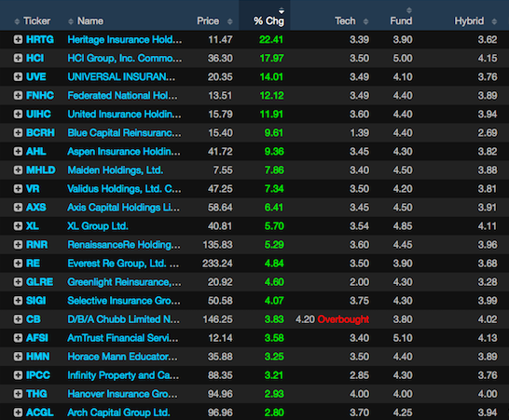
Task: Click the plus icon beside AFSI
Action: coord(18,338)
